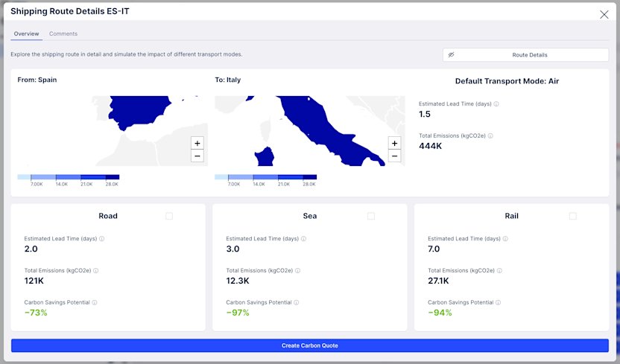The width and height of the screenshot is (620, 364).
Task: Close the Shipping Route Details dialog
Action: [604, 15]
